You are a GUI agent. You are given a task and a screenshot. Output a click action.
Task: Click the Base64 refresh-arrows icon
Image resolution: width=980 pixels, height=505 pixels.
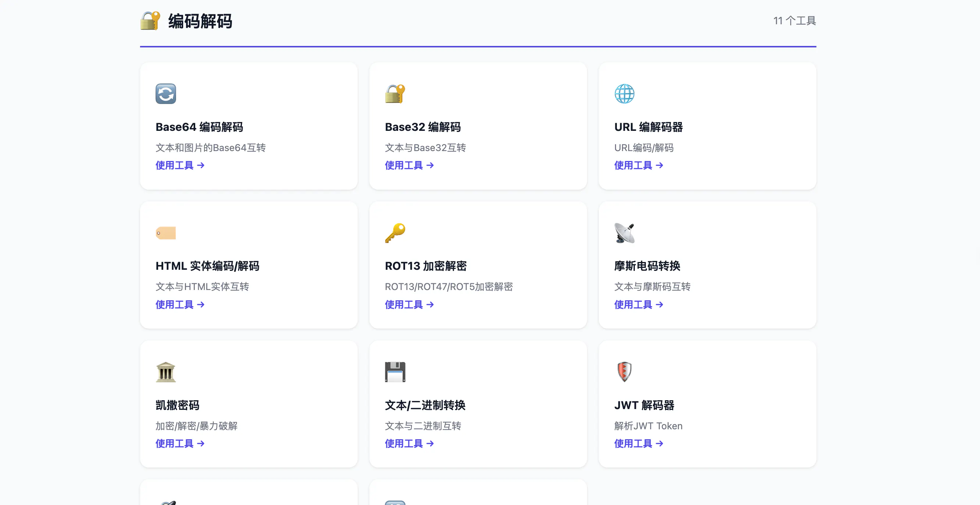166,94
